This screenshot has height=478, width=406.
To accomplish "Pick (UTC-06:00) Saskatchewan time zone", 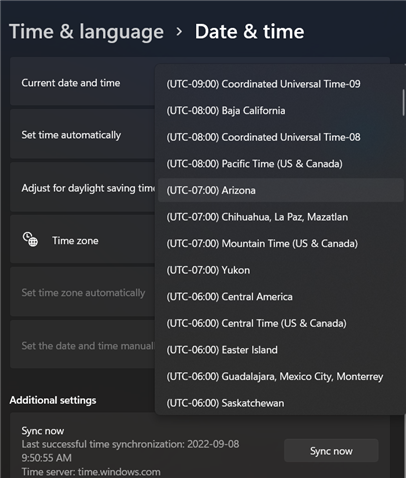I will [x=281, y=403].
